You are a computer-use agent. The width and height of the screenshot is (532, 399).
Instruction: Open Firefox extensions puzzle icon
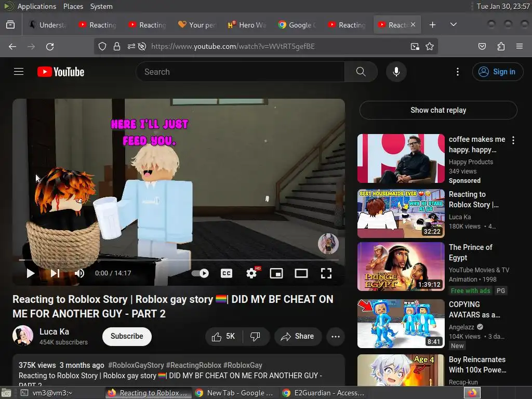coord(501,46)
